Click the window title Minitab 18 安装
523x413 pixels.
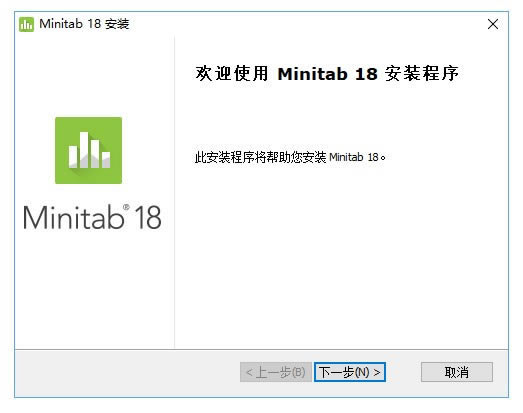[84, 24]
